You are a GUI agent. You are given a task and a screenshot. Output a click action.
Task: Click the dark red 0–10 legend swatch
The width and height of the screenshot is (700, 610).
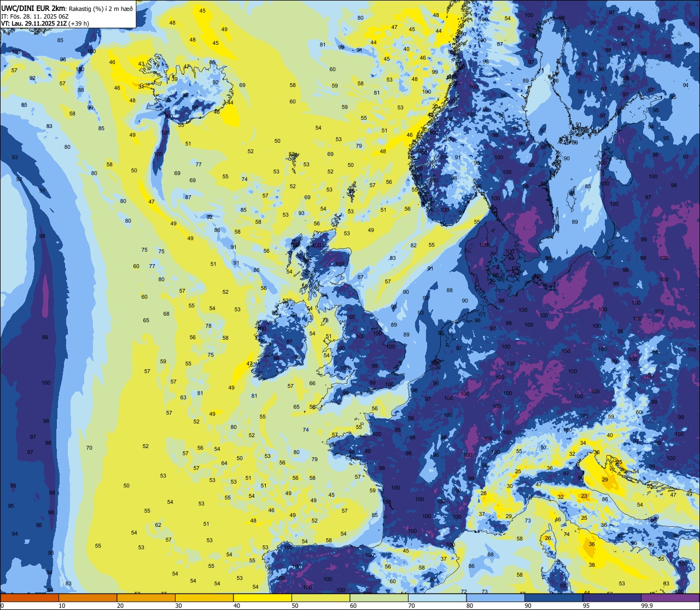[30, 597]
